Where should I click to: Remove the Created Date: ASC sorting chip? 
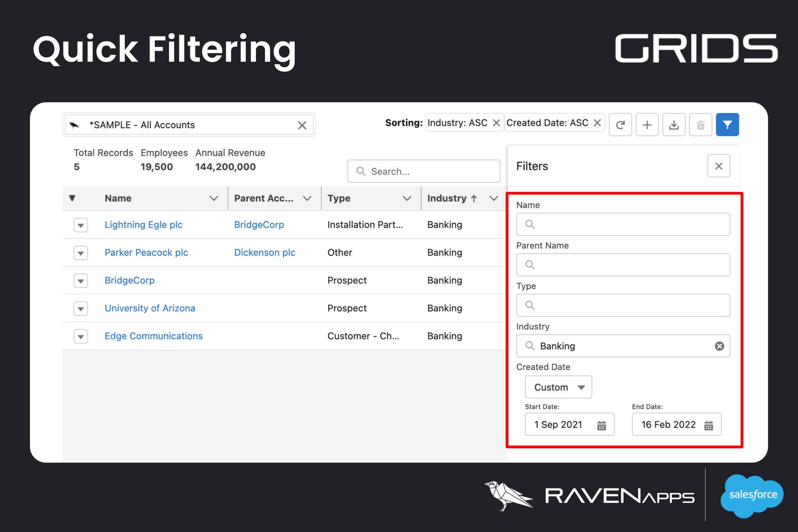[x=597, y=123]
